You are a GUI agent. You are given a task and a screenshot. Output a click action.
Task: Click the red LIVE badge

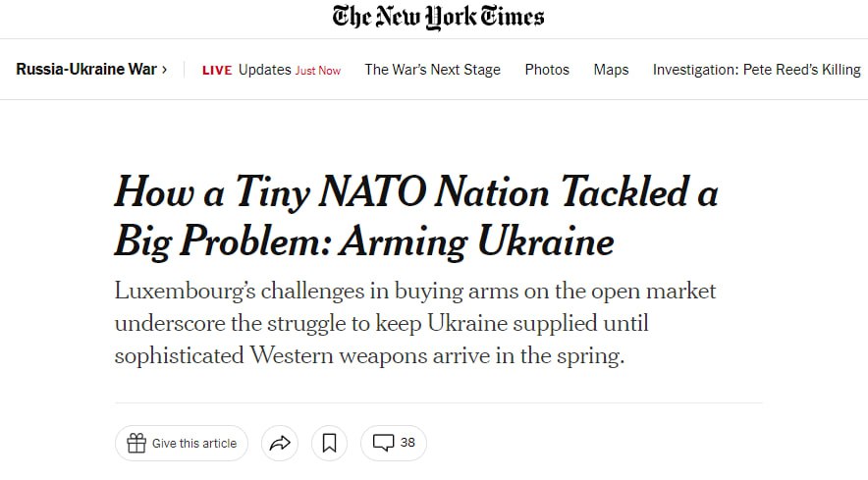click(x=217, y=70)
